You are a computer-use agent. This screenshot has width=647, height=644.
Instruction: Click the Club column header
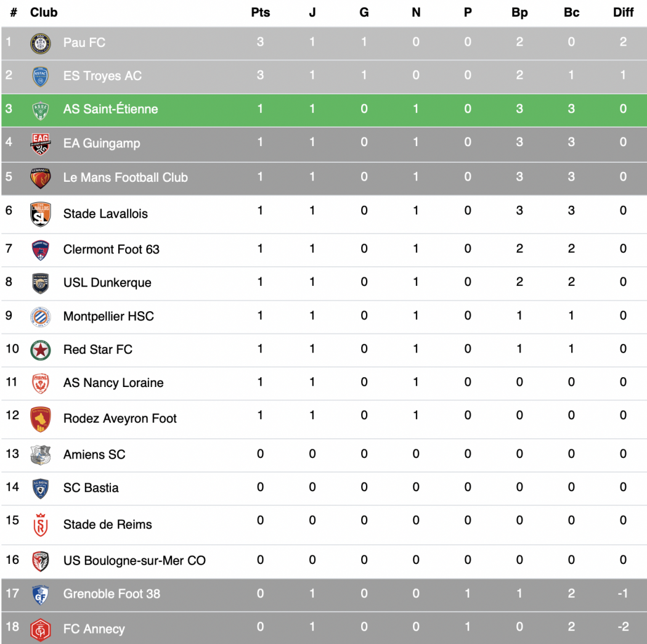click(44, 12)
